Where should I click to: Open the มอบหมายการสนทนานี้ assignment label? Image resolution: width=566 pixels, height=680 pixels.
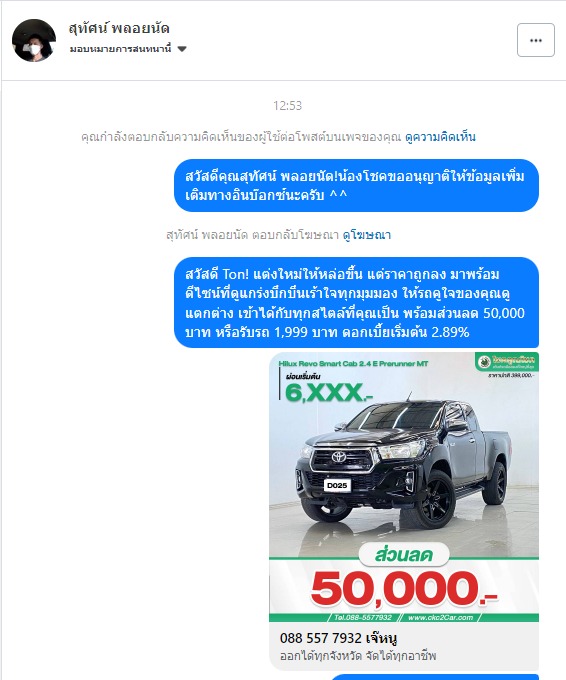(121, 49)
